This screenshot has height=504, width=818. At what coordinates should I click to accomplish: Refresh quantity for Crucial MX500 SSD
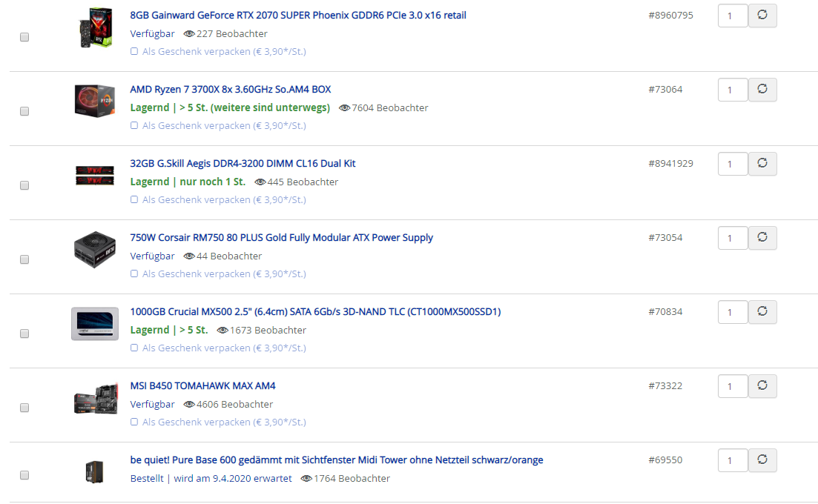click(762, 312)
